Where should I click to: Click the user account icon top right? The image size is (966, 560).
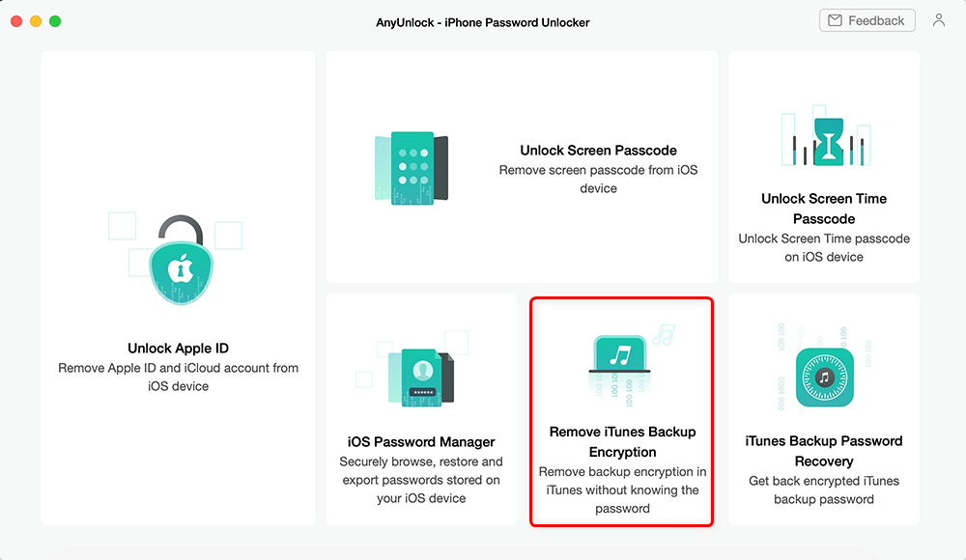click(939, 19)
